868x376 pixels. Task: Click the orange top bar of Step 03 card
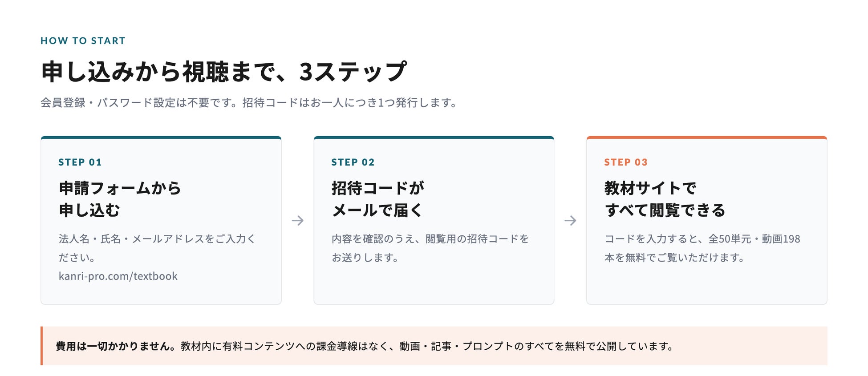click(707, 137)
